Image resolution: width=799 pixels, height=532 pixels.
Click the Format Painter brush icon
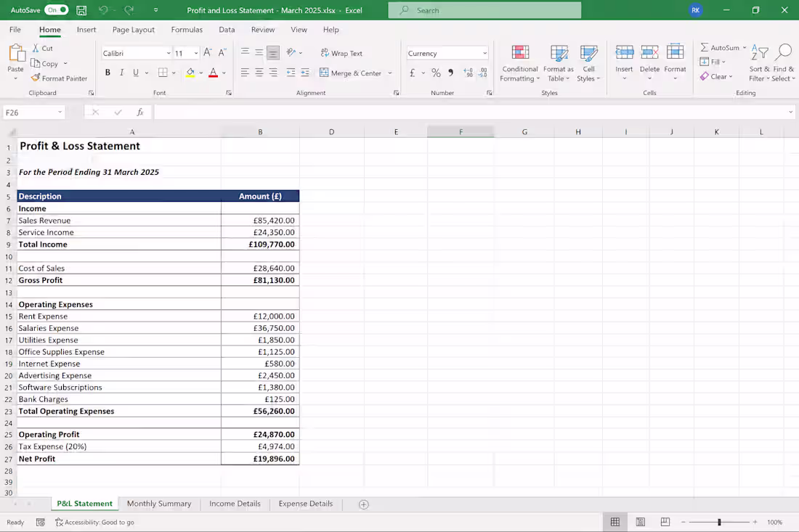(35, 78)
